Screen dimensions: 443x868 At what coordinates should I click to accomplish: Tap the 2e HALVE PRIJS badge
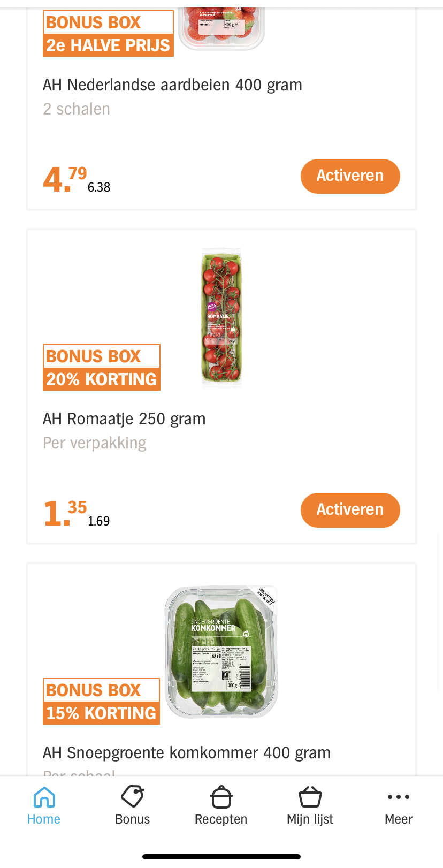coord(108,45)
